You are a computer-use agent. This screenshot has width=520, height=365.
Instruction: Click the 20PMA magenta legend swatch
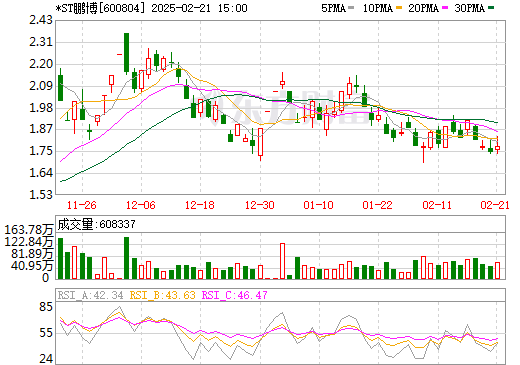coord(445,8)
